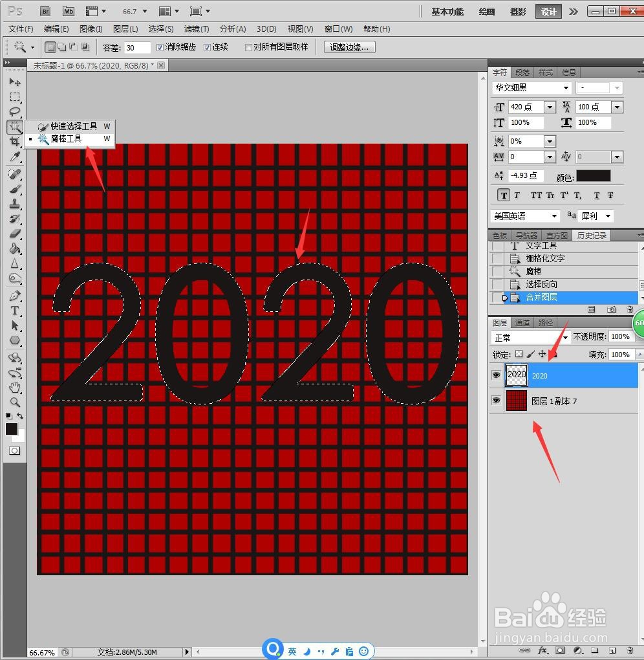Select the Pen tool

[15, 296]
